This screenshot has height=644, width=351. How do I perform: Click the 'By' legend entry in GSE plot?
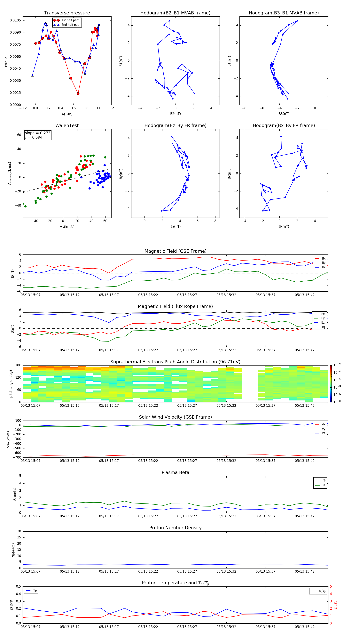coord(320,263)
